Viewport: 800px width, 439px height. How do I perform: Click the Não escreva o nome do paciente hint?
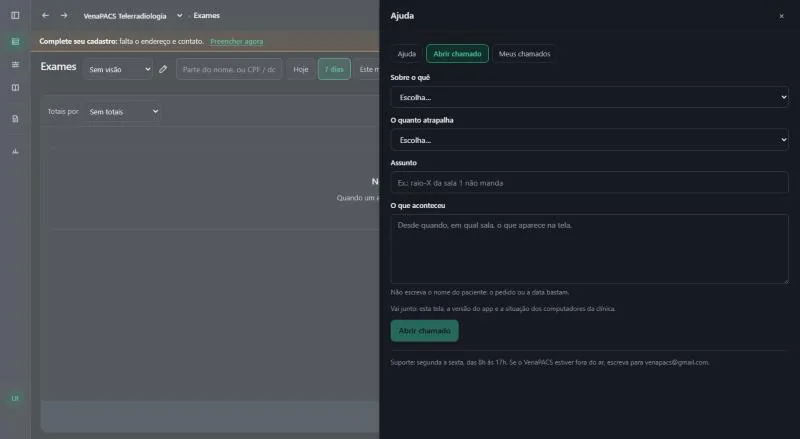coord(480,292)
